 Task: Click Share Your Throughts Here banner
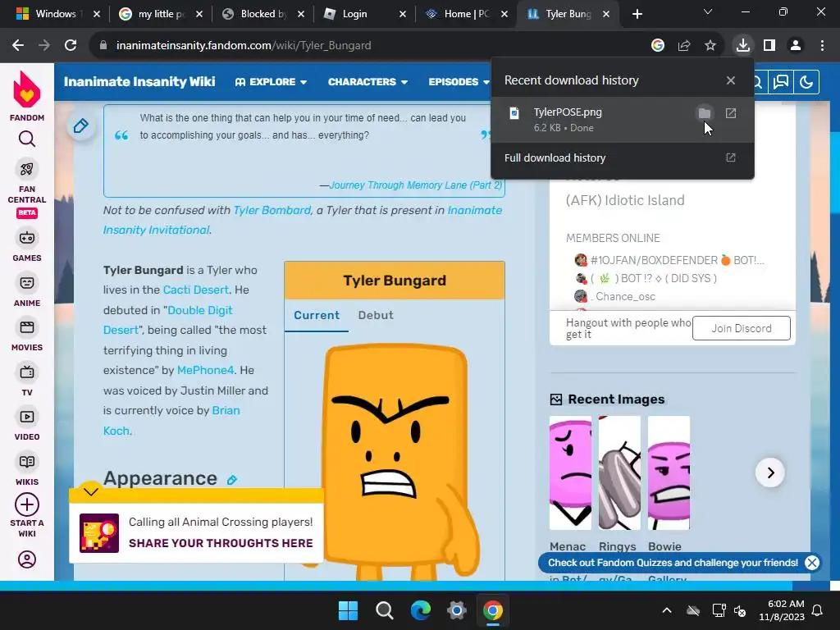pyautogui.click(x=221, y=543)
